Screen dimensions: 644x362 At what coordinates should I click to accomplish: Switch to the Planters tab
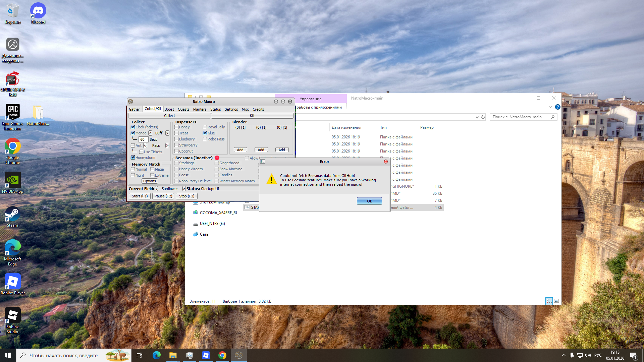coord(200,109)
